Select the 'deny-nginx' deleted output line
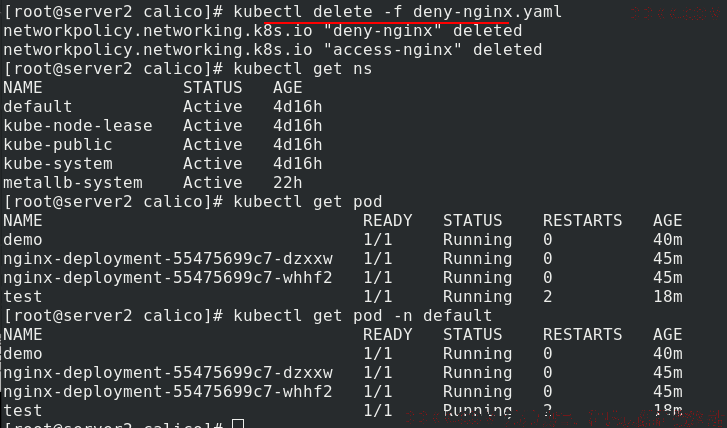The height and width of the screenshot is (428, 727). pos(262,31)
